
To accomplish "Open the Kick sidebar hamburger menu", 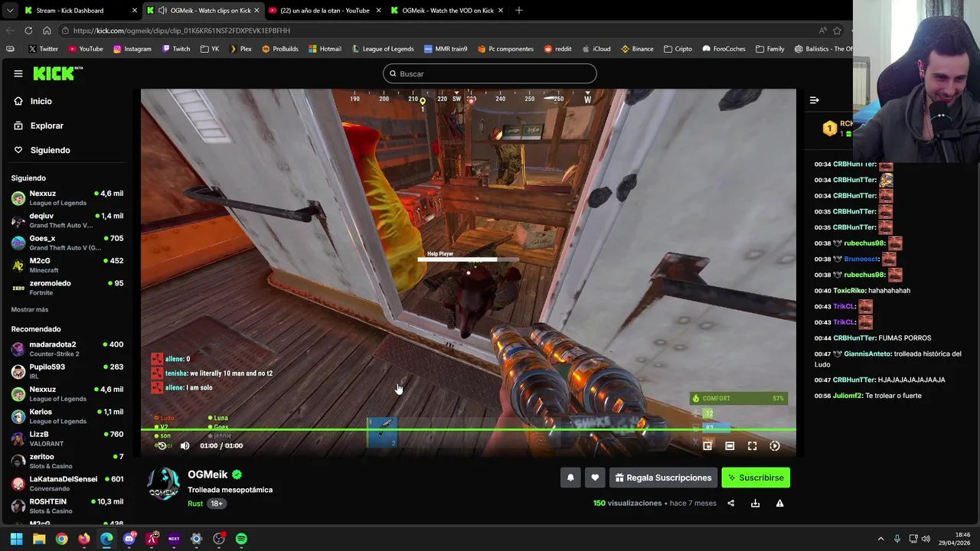I will coord(18,73).
